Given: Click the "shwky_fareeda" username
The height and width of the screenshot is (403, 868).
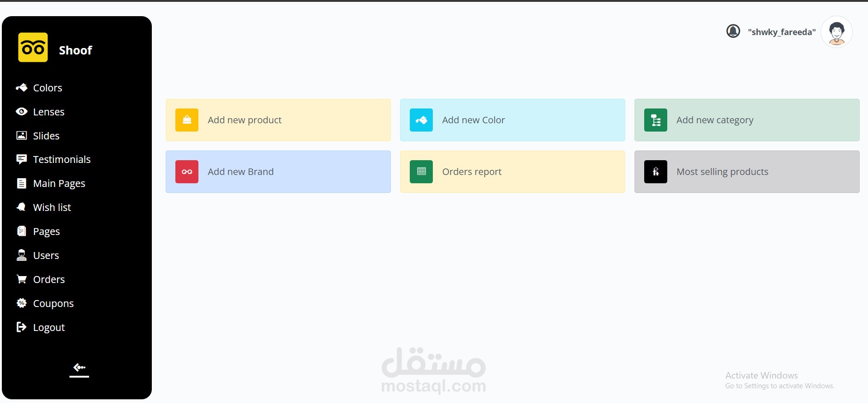Looking at the screenshot, I should (782, 32).
